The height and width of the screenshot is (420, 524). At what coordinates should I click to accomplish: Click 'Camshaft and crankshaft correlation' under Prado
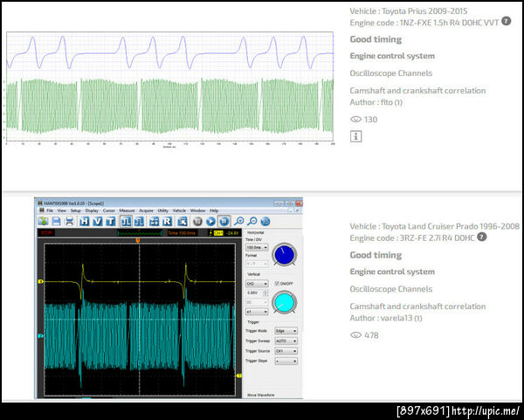(417, 306)
